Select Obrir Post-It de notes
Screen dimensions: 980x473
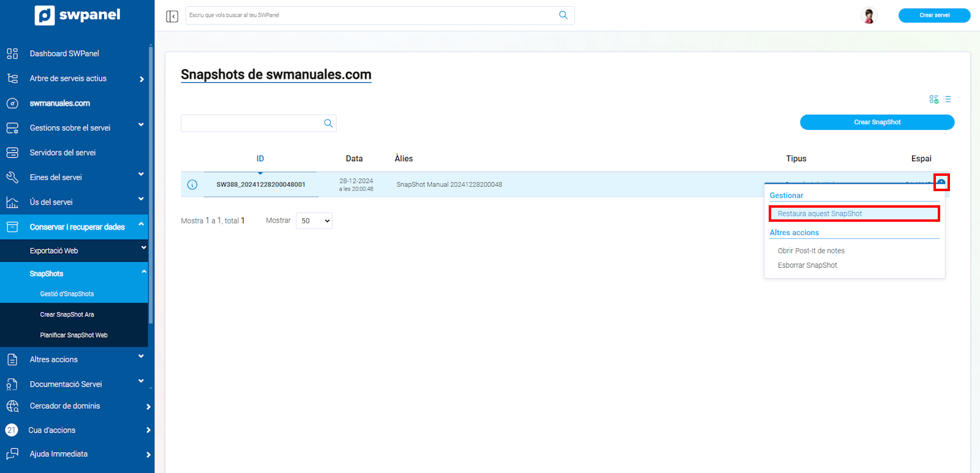click(811, 251)
